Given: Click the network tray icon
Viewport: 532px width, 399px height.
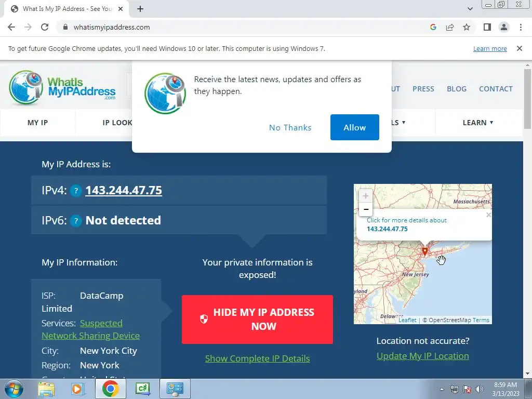Looking at the screenshot, I should coord(454,389).
